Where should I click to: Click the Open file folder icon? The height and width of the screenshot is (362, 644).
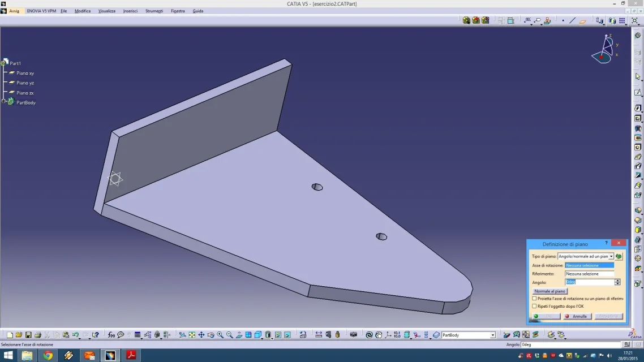pos(19,335)
